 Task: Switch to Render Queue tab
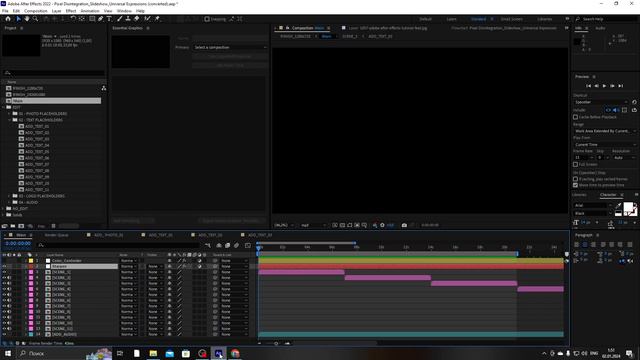pyautogui.click(x=56, y=235)
